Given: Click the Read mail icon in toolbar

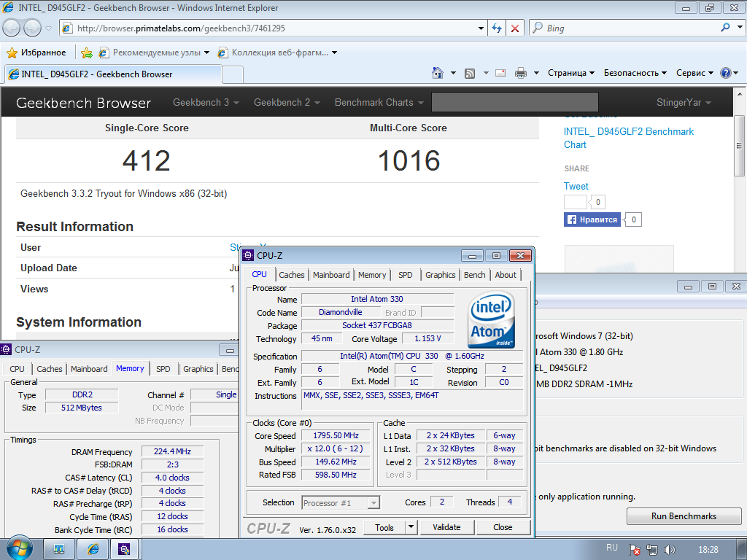Looking at the screenshot, I should [500, 73].
